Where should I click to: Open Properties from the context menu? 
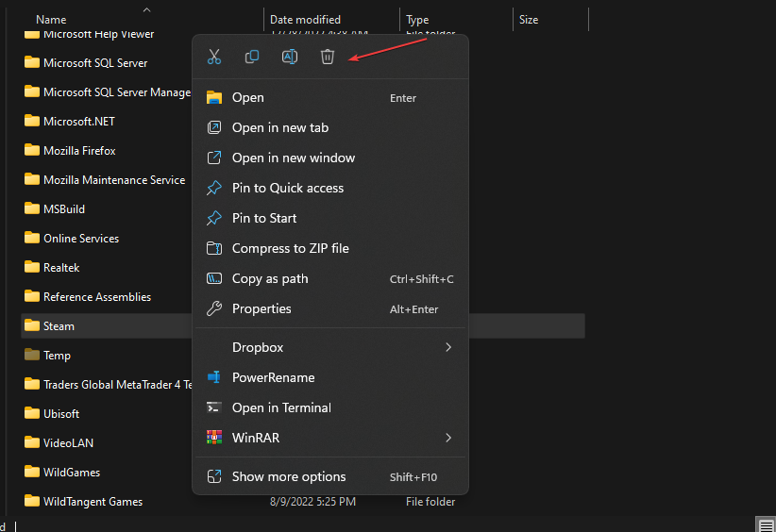click(330, 309)
